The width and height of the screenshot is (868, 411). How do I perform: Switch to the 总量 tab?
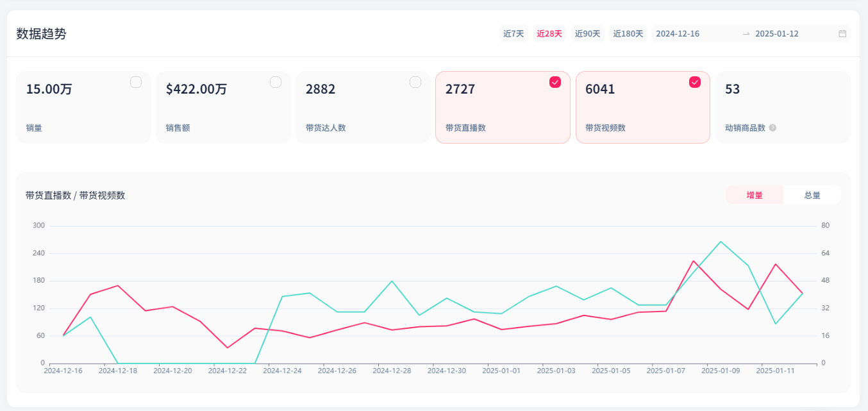point(812,195)
